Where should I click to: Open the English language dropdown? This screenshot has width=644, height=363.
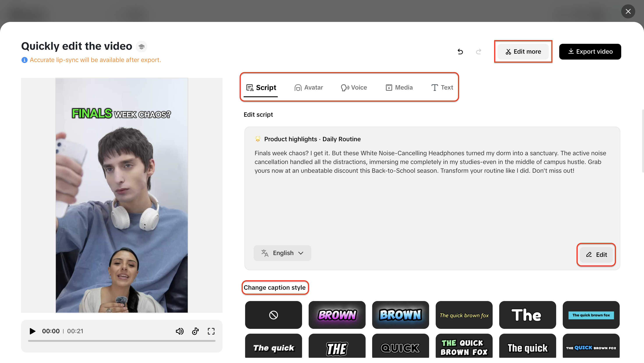tap(282, 253)
